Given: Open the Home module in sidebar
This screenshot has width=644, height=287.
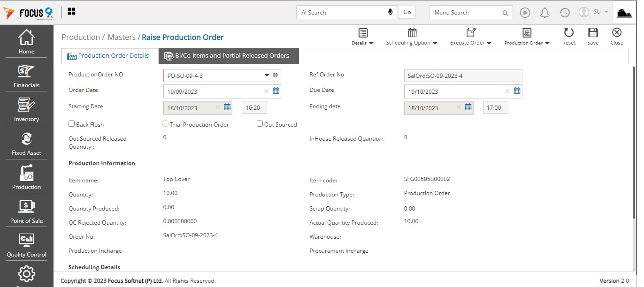Looking at the screenshot, I should 26,42.
